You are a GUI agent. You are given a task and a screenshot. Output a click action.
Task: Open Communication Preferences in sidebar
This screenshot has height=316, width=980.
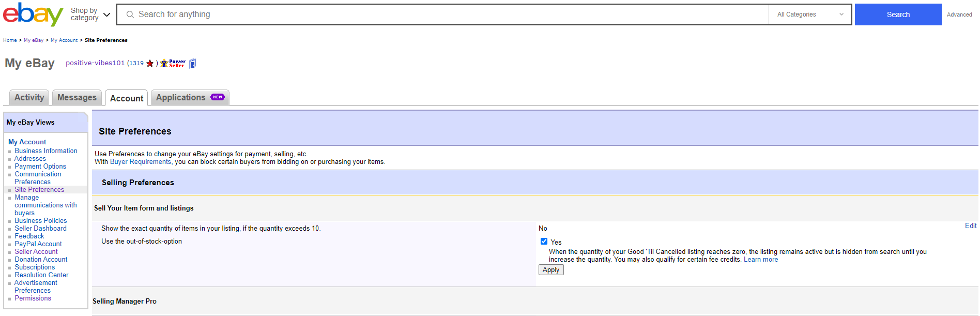tap(38, 178)
